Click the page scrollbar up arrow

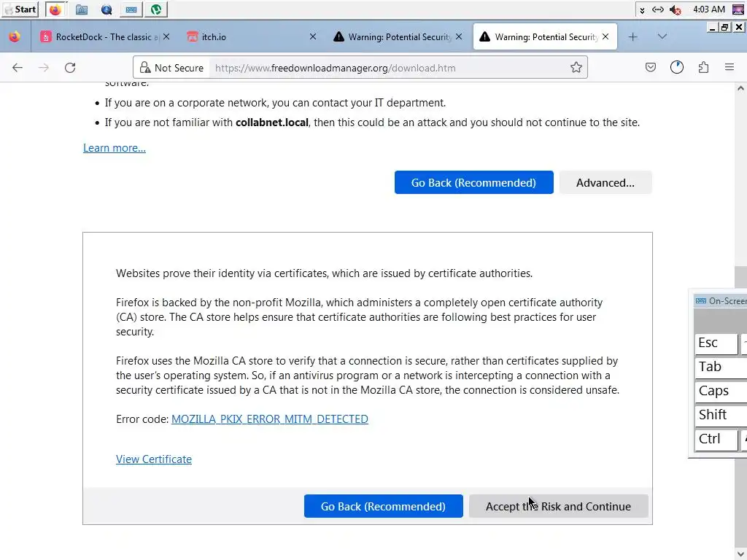(740, 88)
